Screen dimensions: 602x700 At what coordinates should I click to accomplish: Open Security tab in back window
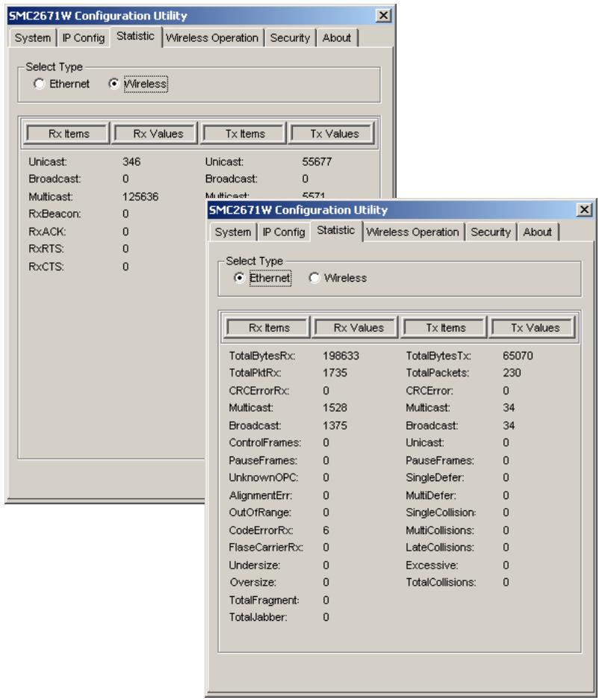(x=290, y=38)
